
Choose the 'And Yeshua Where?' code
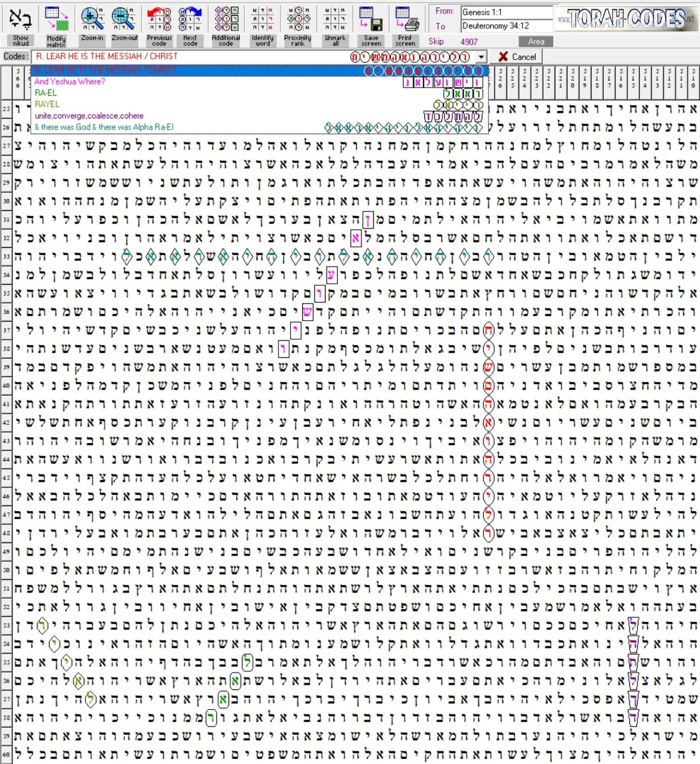(259, 82)
